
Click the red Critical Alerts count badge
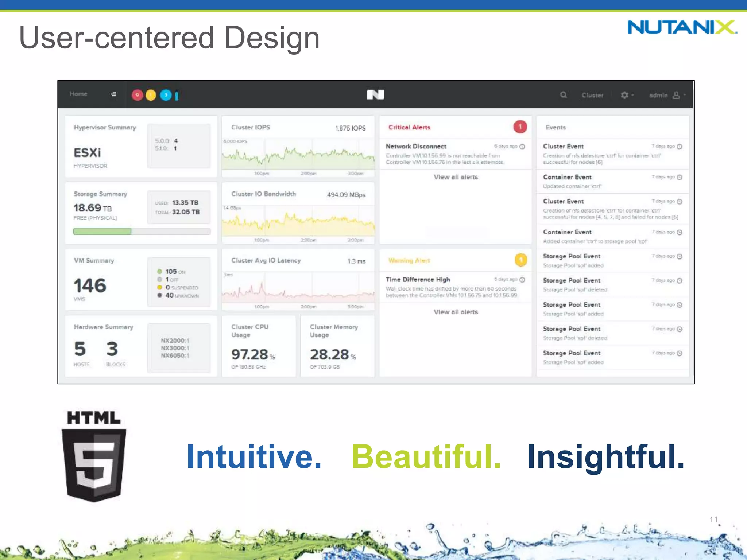point(520,127)
